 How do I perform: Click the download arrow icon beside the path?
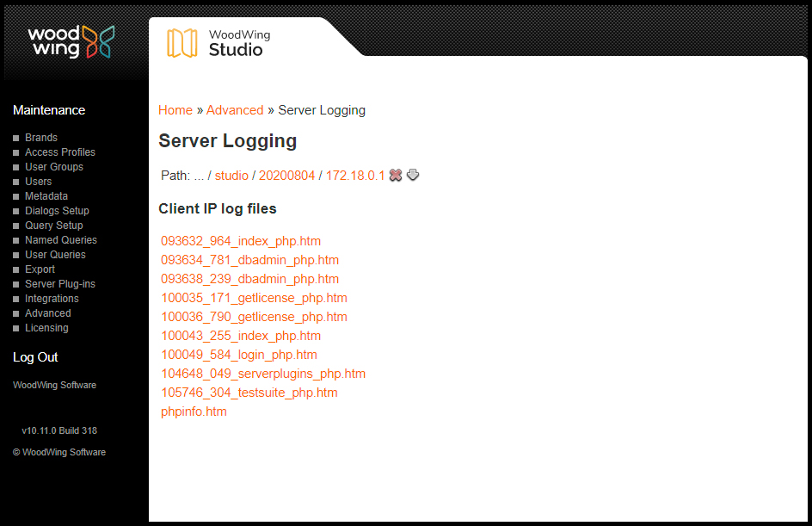(x=413, y=176)
